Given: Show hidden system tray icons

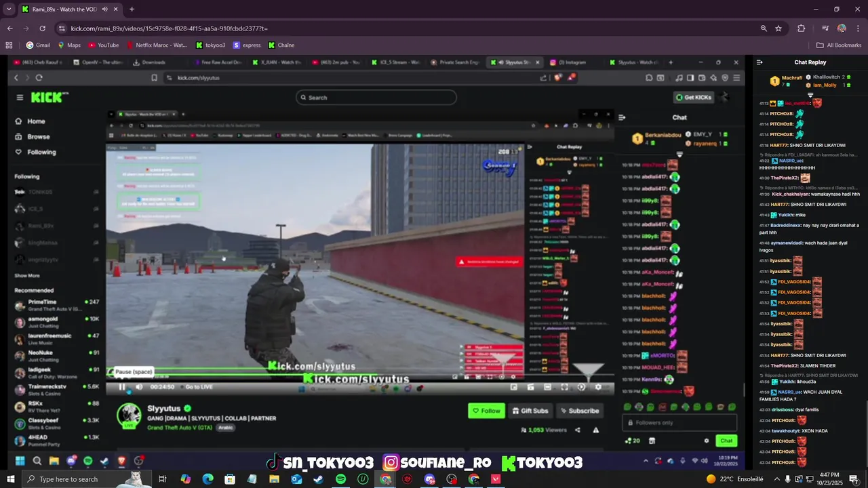Looking at the screenshot, I should pyautogui.click(x=776, y=479).
